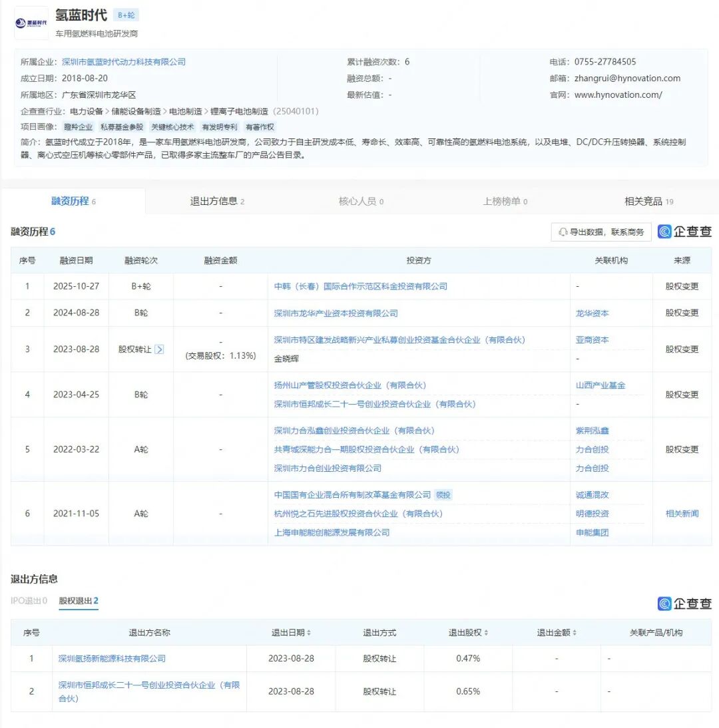
Task: Open exit party 深圳氢扬新能源科技有限公司
Action: coord(112,659)
